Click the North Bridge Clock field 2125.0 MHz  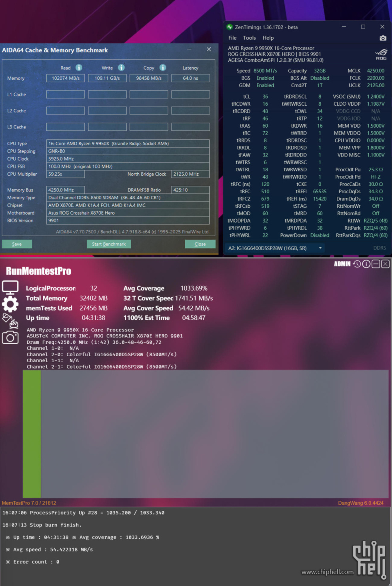(x=190, y=174)
